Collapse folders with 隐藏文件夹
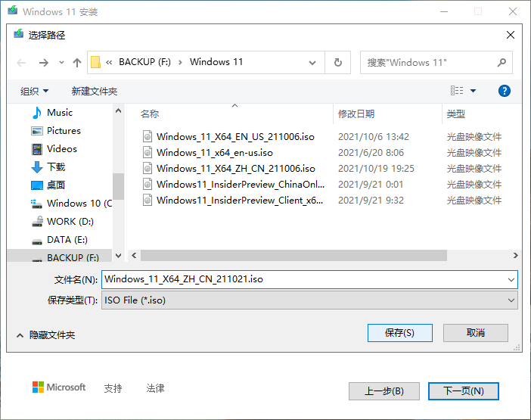 (46, 335)
